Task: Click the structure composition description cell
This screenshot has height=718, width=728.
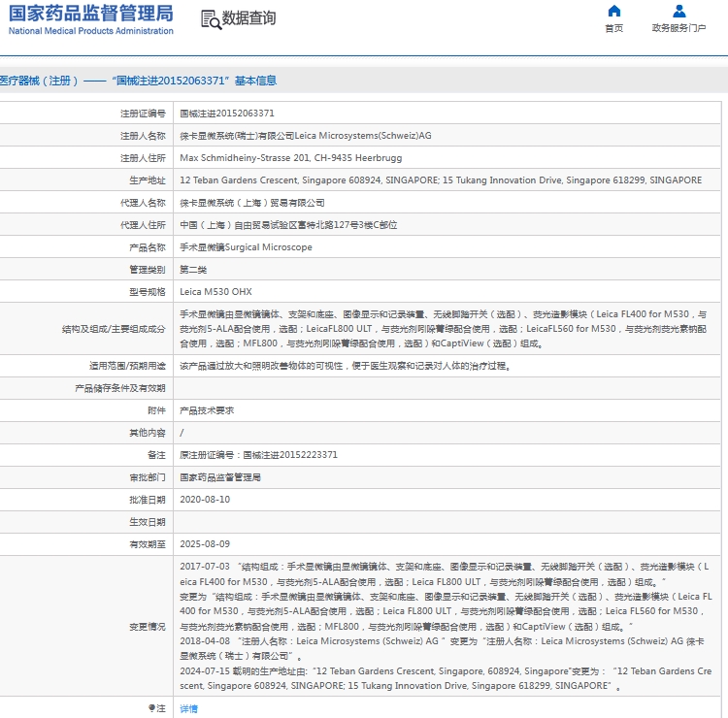Action: pyautogui.click(x=447, y=329)
